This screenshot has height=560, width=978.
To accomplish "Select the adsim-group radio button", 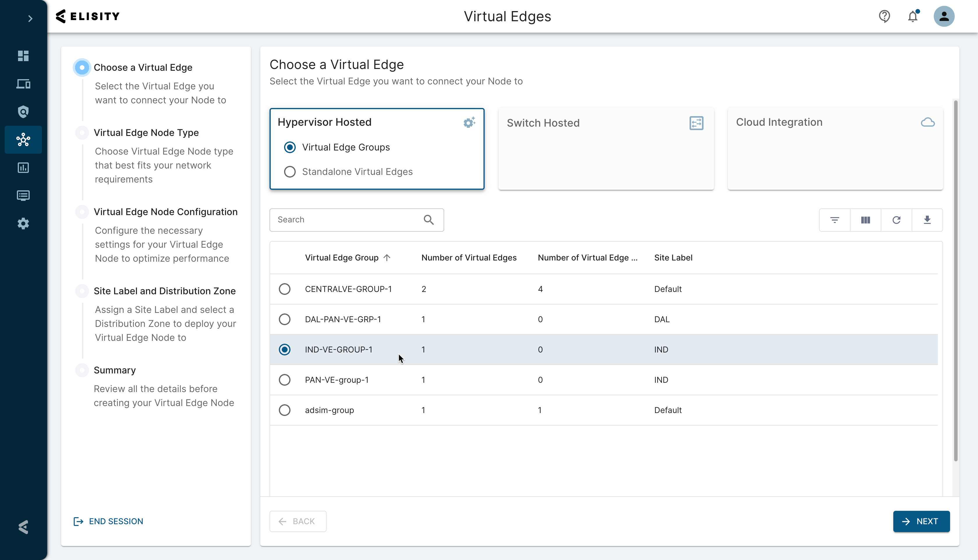I will click(285, 410).
